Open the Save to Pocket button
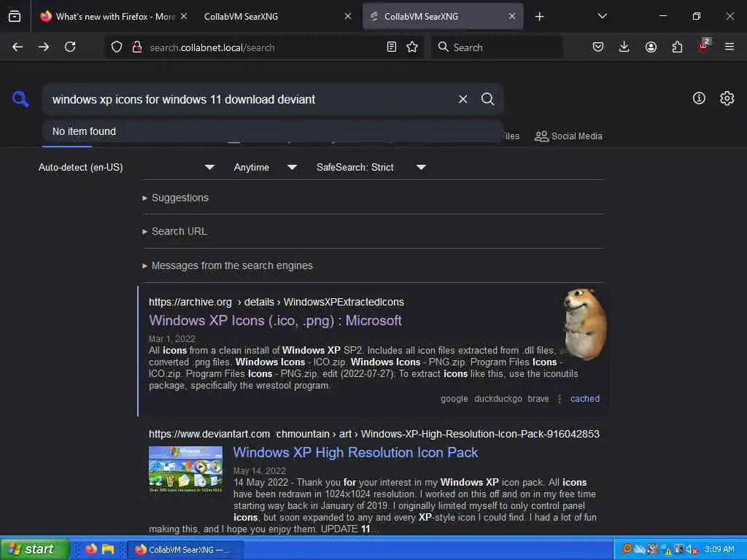747x560 pixels. tap(598, 47)
